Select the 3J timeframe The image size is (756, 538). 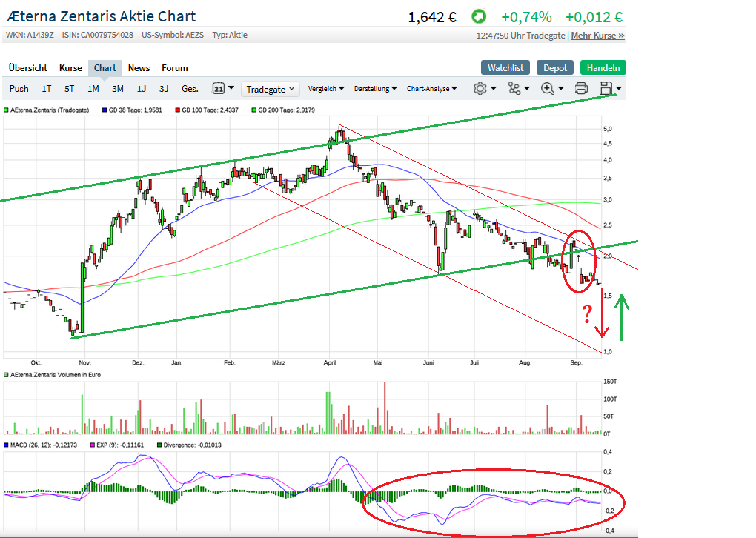(x=164, y=89)
